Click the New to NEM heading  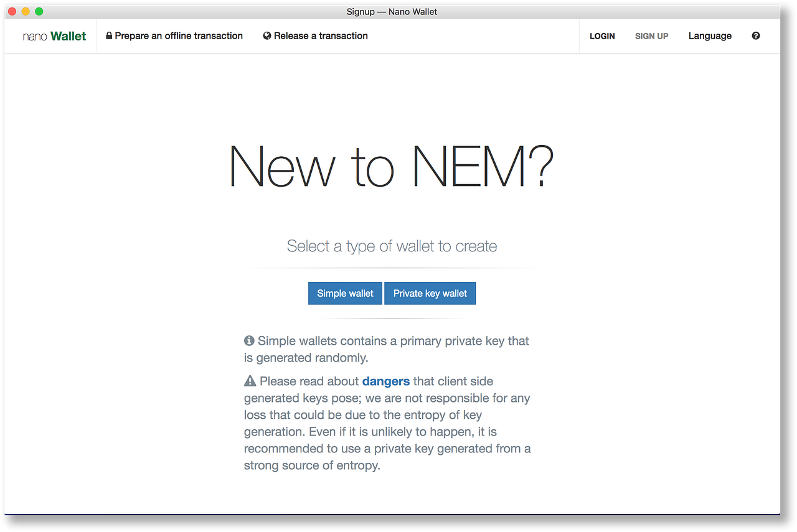click(392, 166)
